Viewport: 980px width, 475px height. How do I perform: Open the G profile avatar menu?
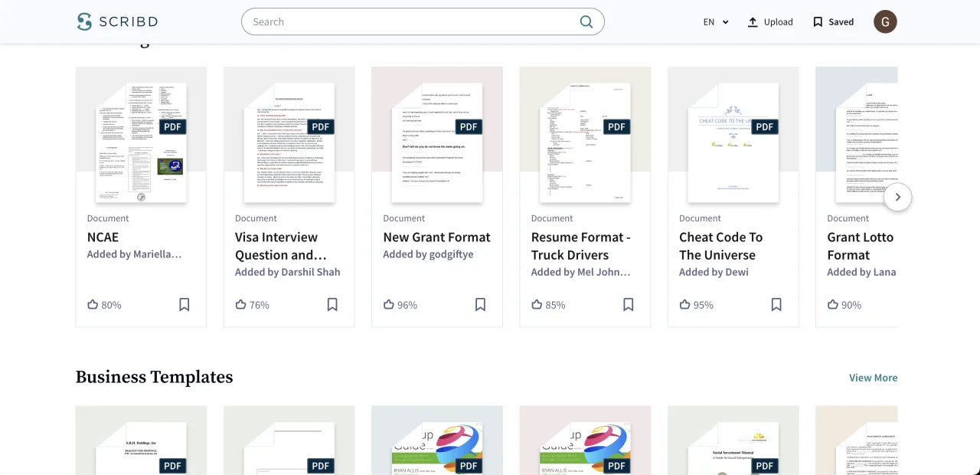pyautogui.click(x=885, y=21)
